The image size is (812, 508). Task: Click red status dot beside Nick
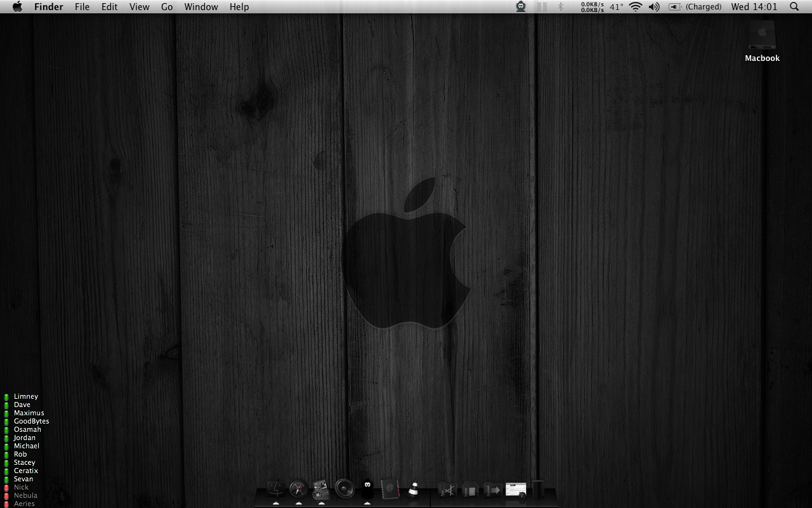[x=6, y=488]
